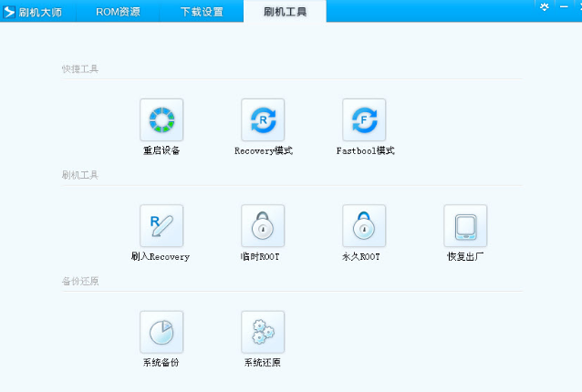582x392 pixels.
Task: Click the 快捷工具 section heading
Action: (79, 69)
